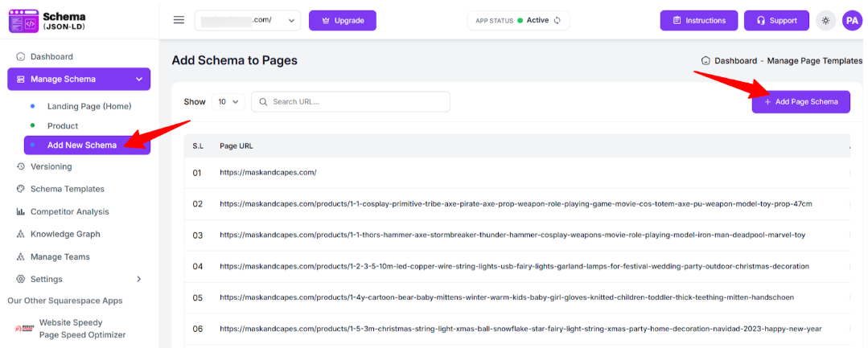Click the Upgrade button
The height and width of the screenshot is (348, 868).
(x=342, y=20)
